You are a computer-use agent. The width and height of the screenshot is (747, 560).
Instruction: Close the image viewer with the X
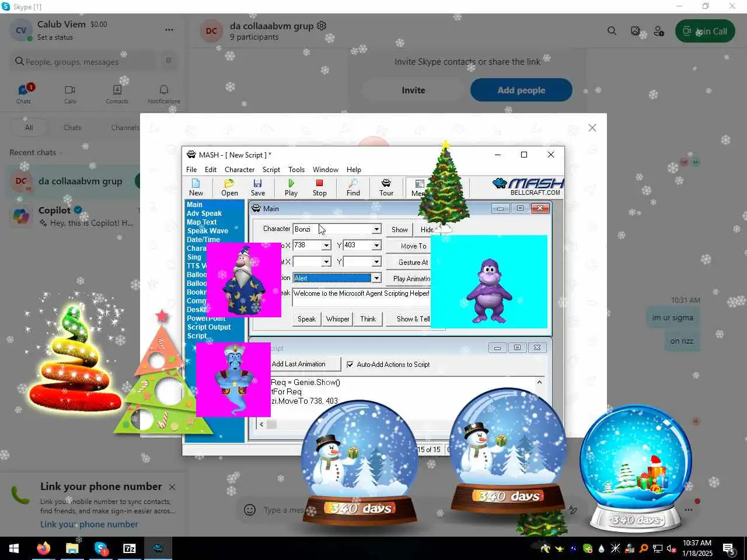[x=592, y=128]
